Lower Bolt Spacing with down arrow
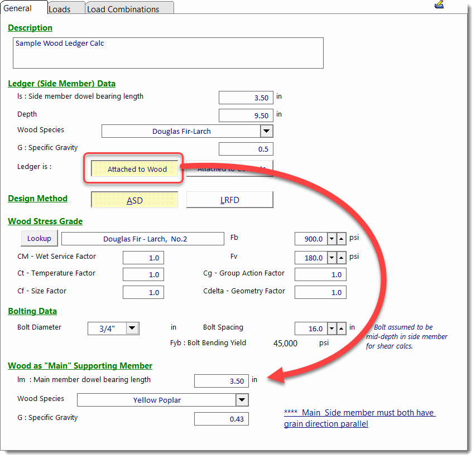 [x=331, y=329]
